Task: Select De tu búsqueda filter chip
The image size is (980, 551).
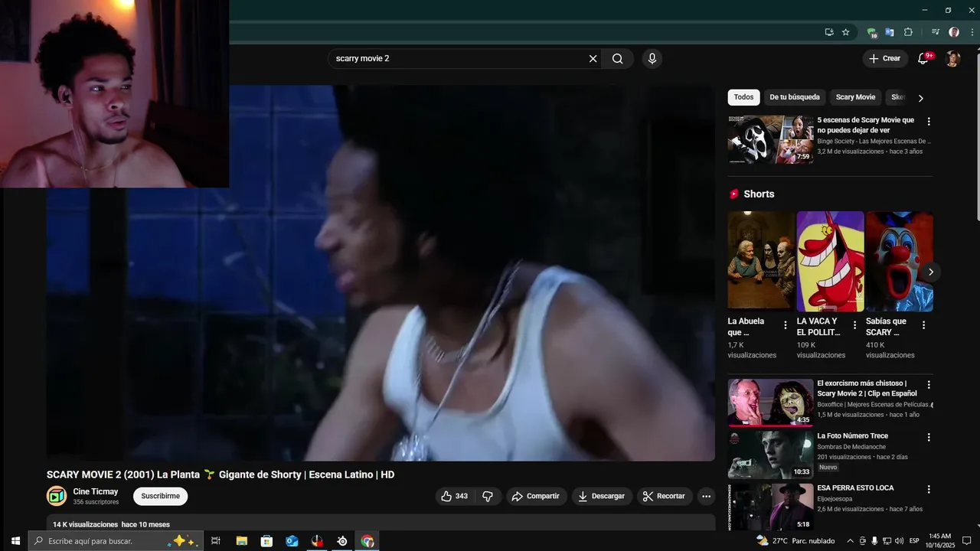Action: click(795, 97)
